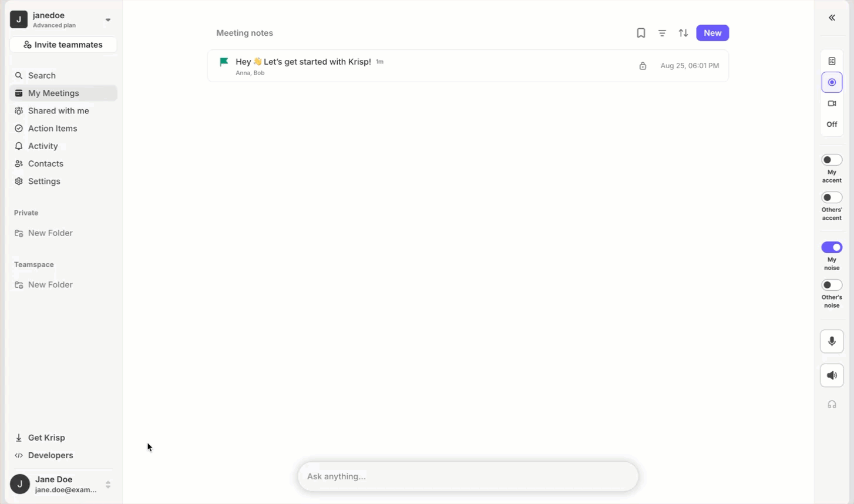Open the filter options icon
This screenshot has width=854, height=504.
coord(662,33)
